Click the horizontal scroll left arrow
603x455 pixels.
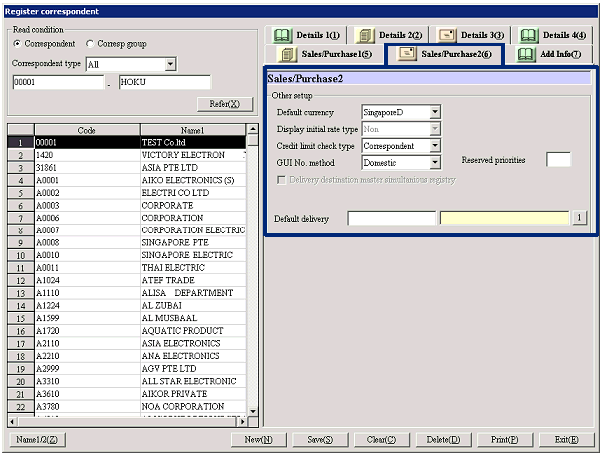click(x=12, y=422)
